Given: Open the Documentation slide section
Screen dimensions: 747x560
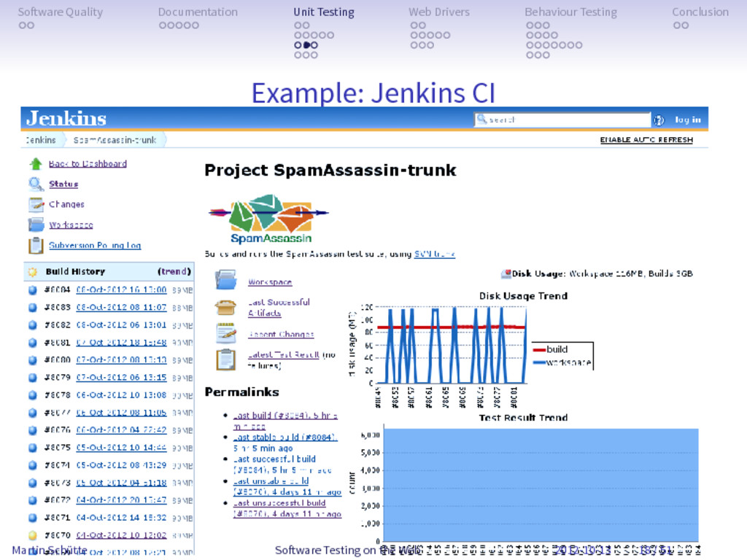Looking at the screenshot, I should 198,12.
